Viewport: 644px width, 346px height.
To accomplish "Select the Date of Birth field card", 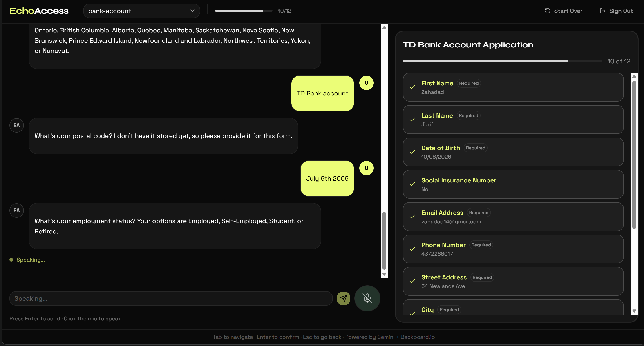I will 513,152.
